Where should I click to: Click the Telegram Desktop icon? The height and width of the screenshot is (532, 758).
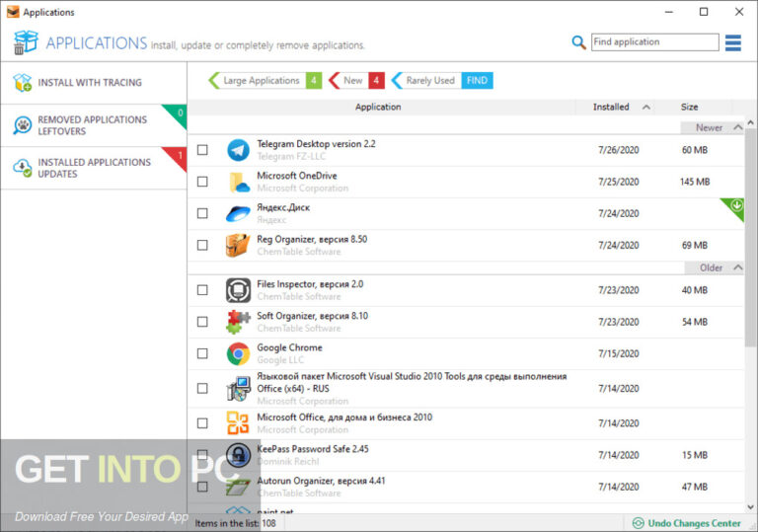pyautogui.click(x=238, y=150)
